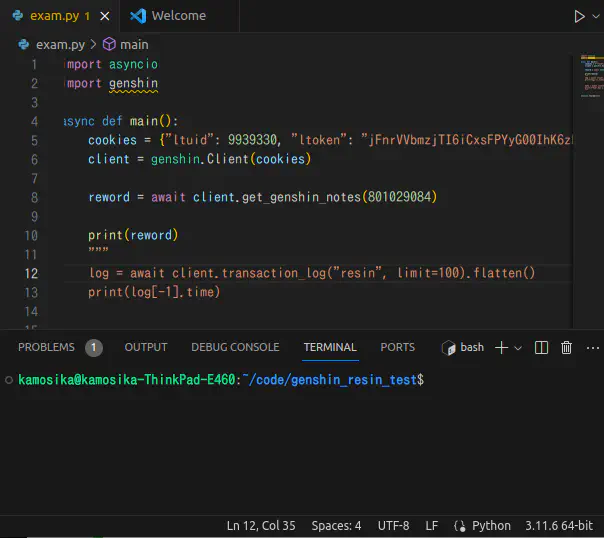Split the terminal panel
This screenshot has width=604, height=538.
click(x=541, y=347)
